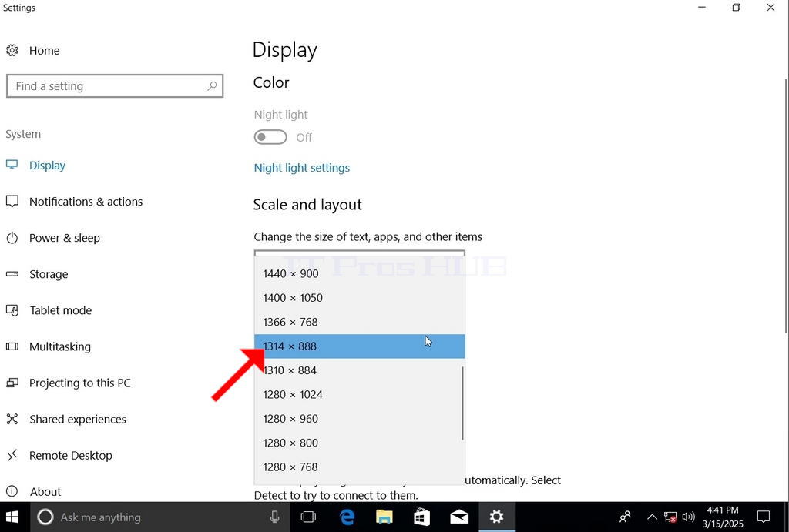Screen dimensions: 789x532
Task: Open Notifications & actions page
Action: pyautogui.click(x=86, y=202)
